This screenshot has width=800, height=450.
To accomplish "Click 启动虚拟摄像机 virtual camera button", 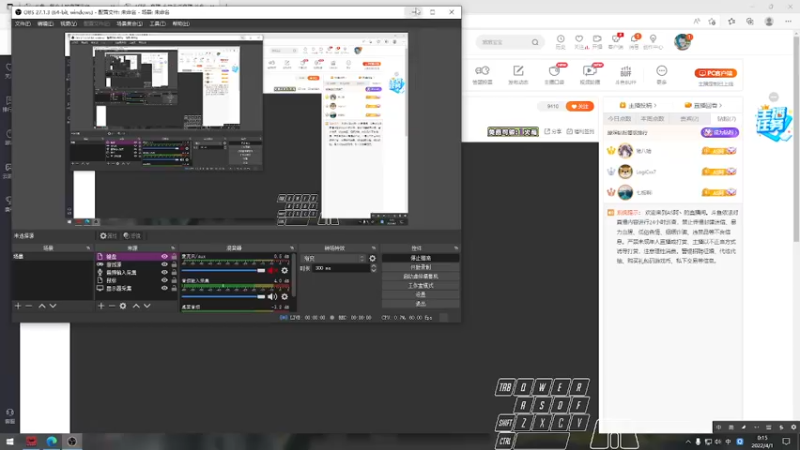I will (420, 276).
